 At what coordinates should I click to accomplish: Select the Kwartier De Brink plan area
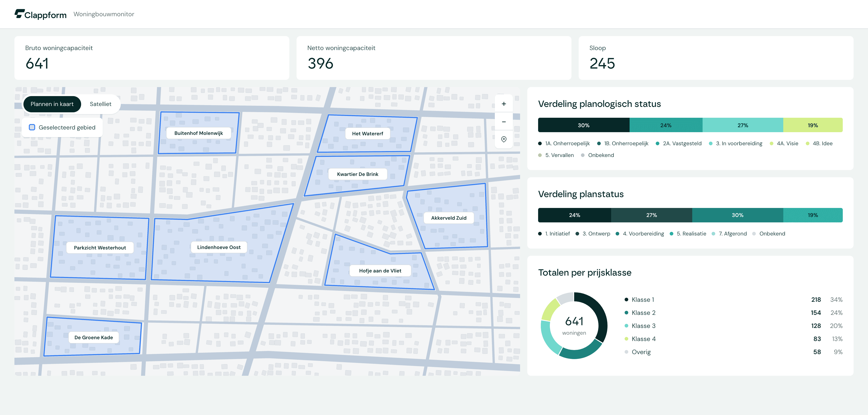358,174
